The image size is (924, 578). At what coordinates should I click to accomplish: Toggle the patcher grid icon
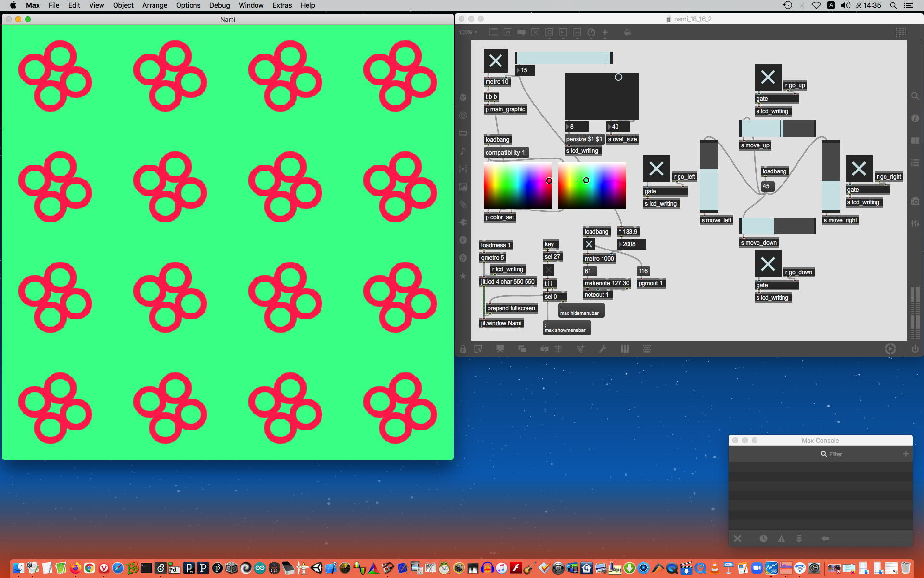coord(558,349)
